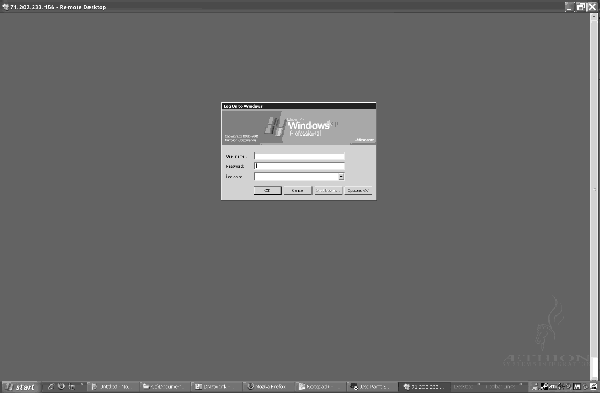Click the Options << button
Viewport: 600px width, 393px height.
pyautogui.click(x=358, y=190)
